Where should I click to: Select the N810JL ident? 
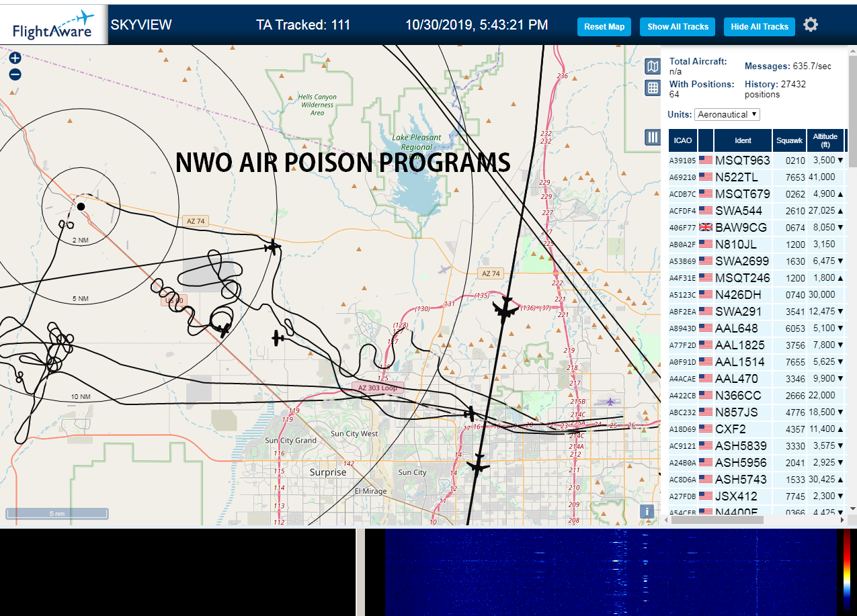[737, 244]
